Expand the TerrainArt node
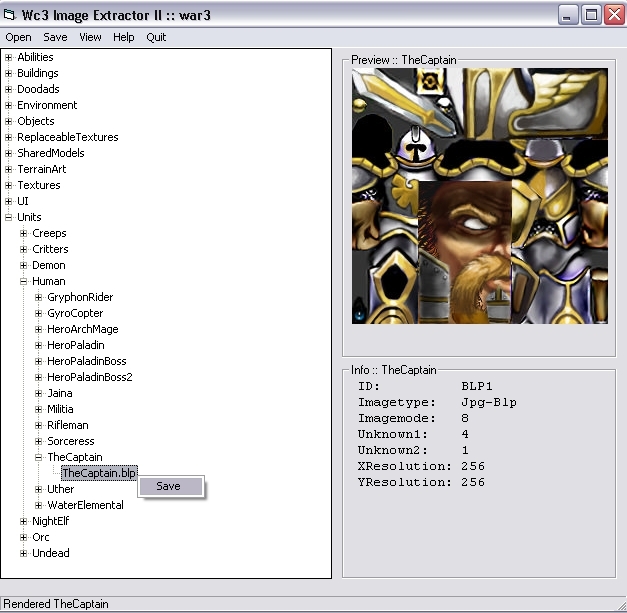 click(8, 169)
